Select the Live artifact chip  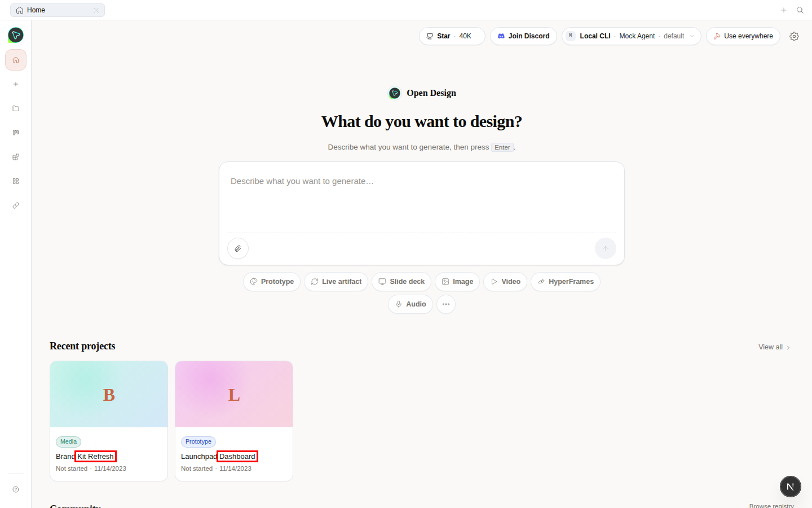pos(336,282)
